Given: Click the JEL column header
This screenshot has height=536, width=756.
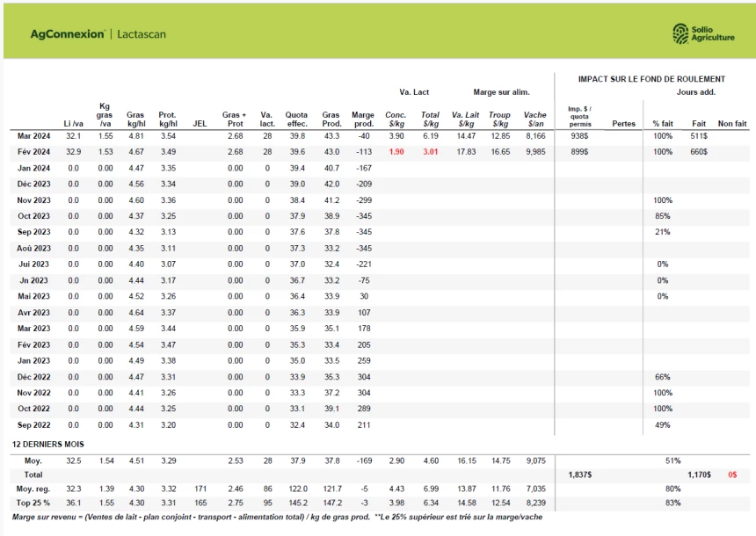Looking at the screenshot, I should point(199,124).
